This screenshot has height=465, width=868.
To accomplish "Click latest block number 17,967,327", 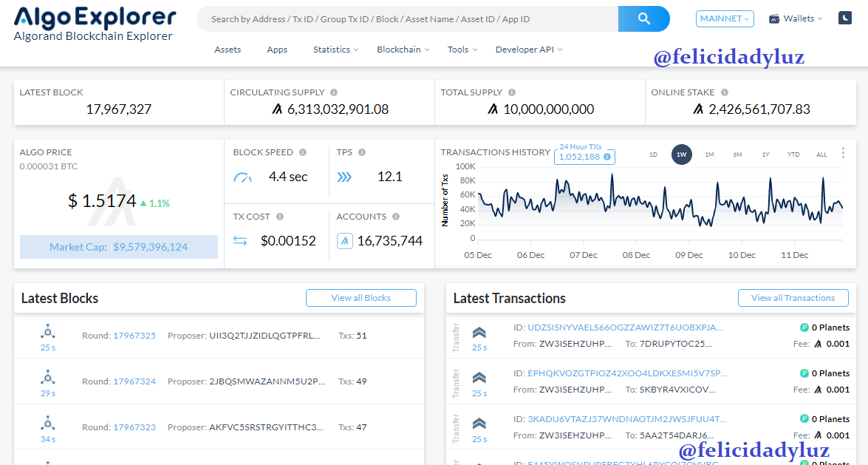I will click(x=118, y=109).
